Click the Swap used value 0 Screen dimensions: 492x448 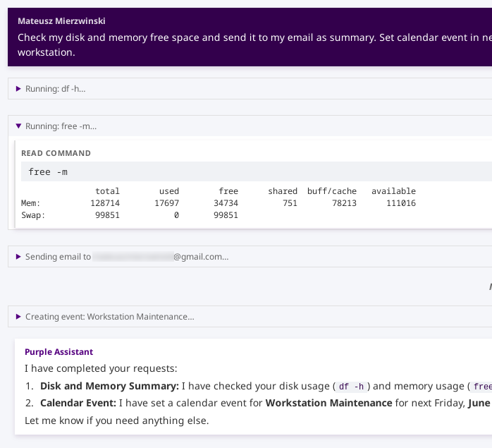pyautogui.click(x=176, y=215)
